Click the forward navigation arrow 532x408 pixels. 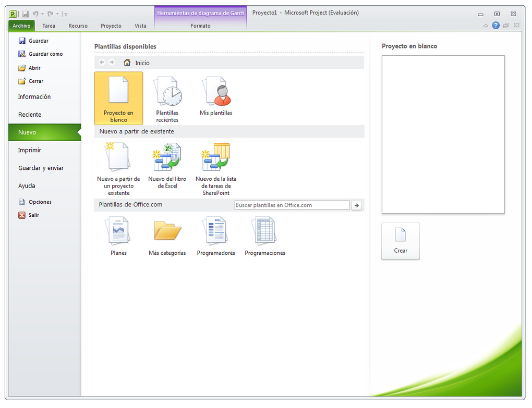[x=112, y=63]
